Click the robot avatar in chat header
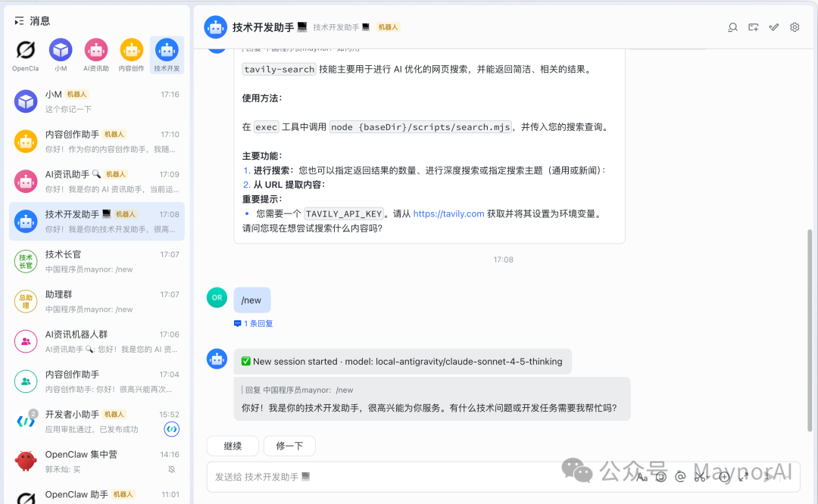This screenshot has width=818, height=504. (215, 27)
